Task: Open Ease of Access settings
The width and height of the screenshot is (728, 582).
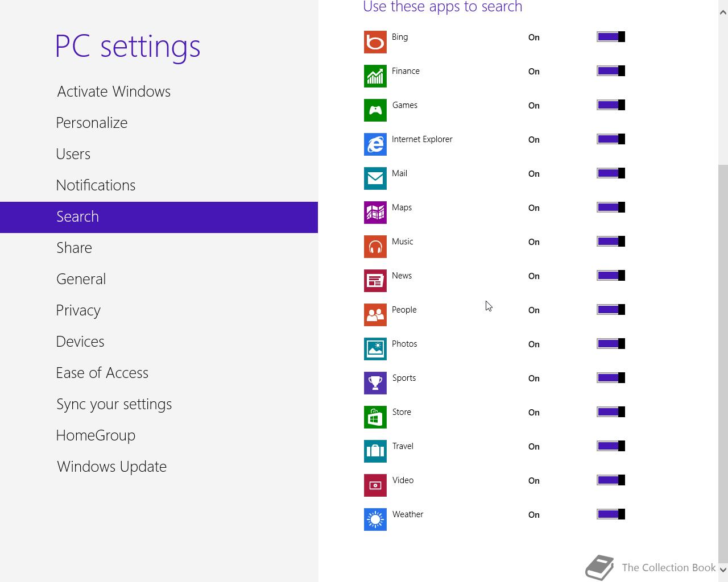Action: tap(159, 373)
